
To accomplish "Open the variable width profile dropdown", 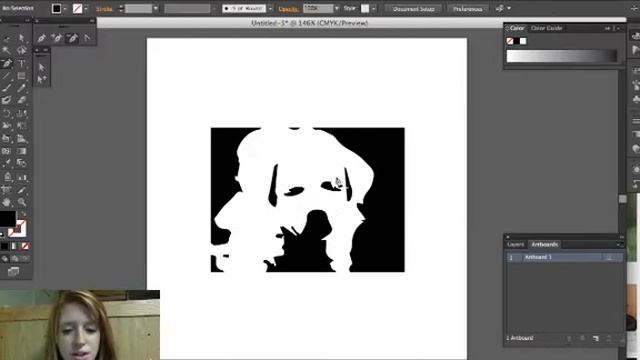I will point(214,9).
